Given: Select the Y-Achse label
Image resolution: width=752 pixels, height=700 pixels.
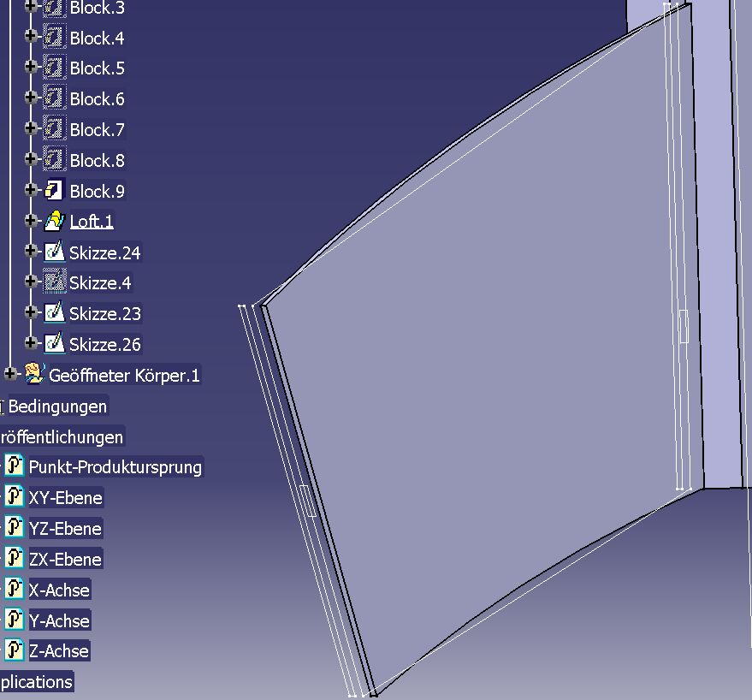Looking at the screenshot, I should (x=59, y=620).
